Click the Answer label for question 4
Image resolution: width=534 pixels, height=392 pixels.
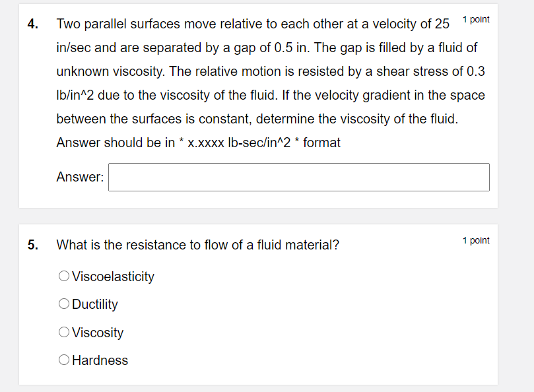[79, 177]
